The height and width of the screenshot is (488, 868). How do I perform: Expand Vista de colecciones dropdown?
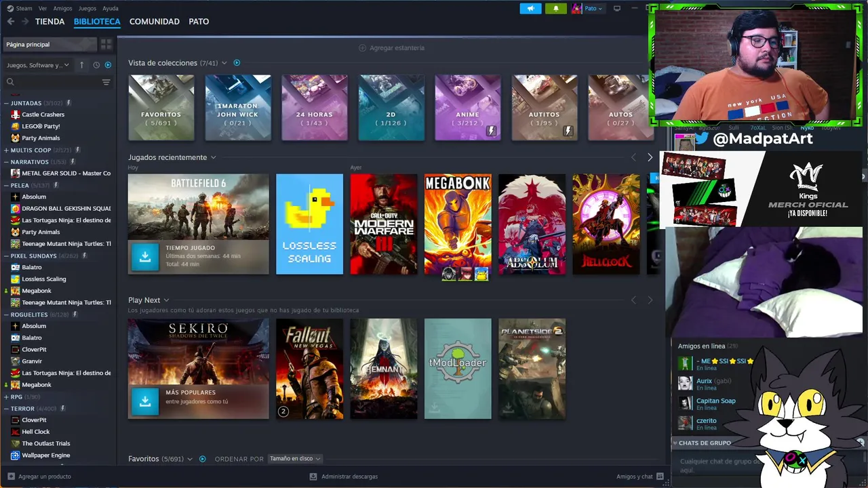[x=224, y=63]
